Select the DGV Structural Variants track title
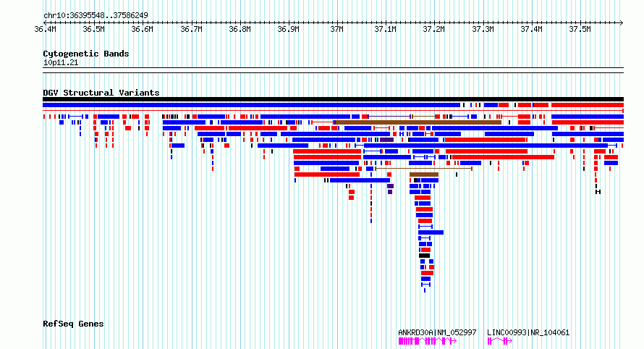The height and width of the screenshot is (349, 644). click(101, 93)
